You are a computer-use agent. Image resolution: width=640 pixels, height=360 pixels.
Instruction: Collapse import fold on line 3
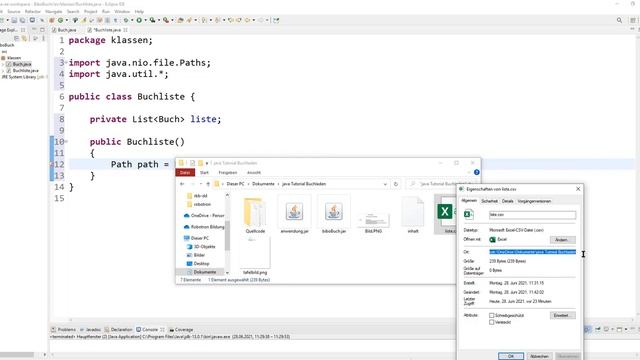coord(66,62)
